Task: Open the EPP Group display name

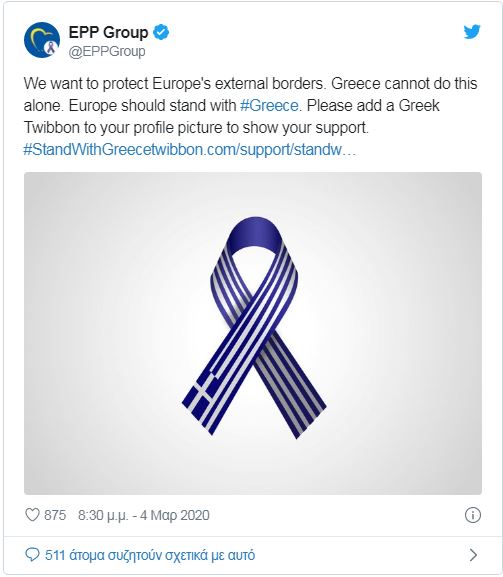Action: pyautogui.click(x=108, y=32)
